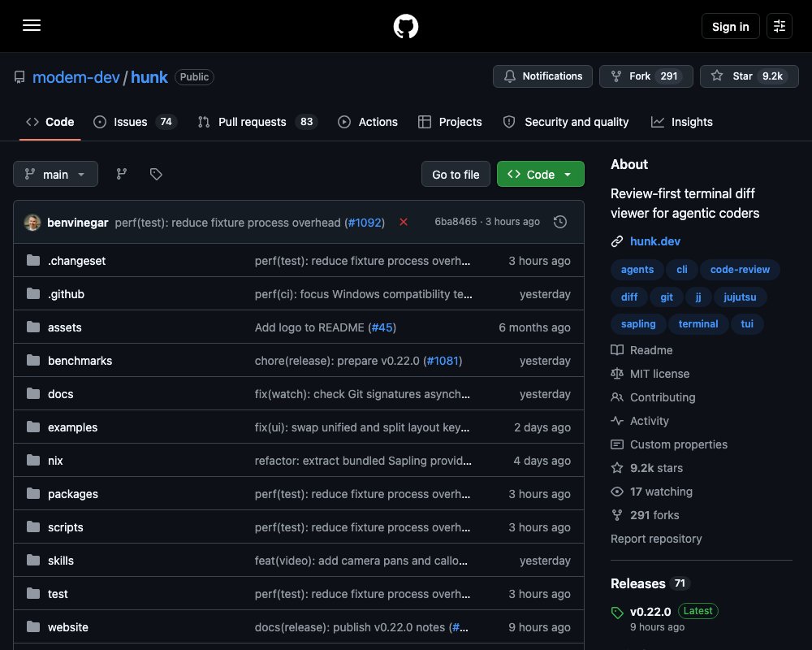Viewport: 812px width, 650px height.
Task: Click the .changeset folder icon
Action: click(x=33, y=260)
